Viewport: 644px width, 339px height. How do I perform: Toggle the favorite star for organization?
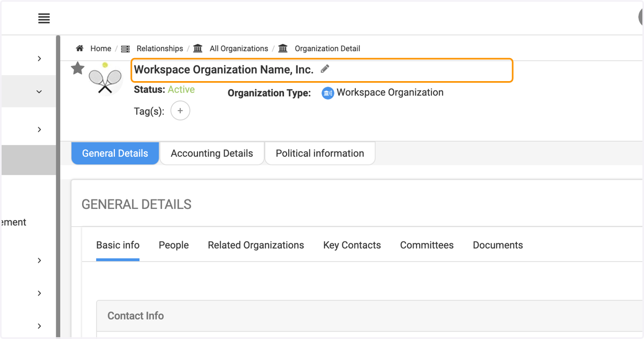point(78,68)
